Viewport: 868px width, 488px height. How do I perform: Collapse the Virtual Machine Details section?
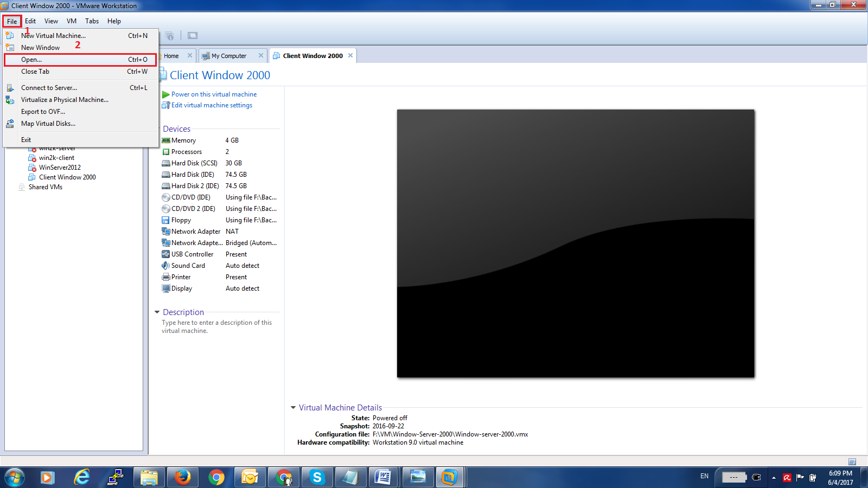point(293,408)
